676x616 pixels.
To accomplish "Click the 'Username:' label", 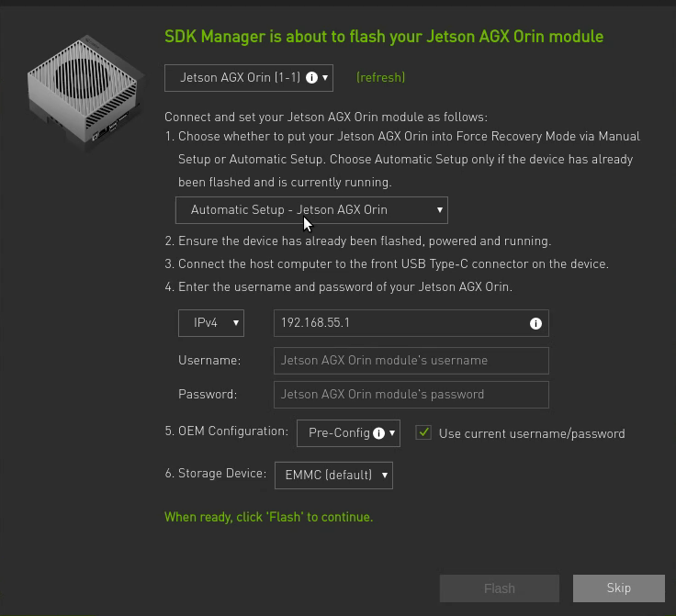I will [x=209, y=361].
